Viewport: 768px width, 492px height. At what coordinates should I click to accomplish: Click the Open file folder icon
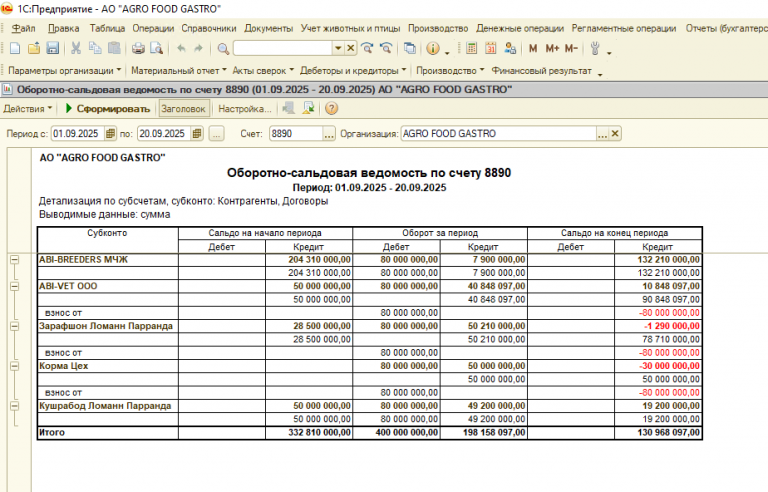pyautogui.click(x=34, y=48)
